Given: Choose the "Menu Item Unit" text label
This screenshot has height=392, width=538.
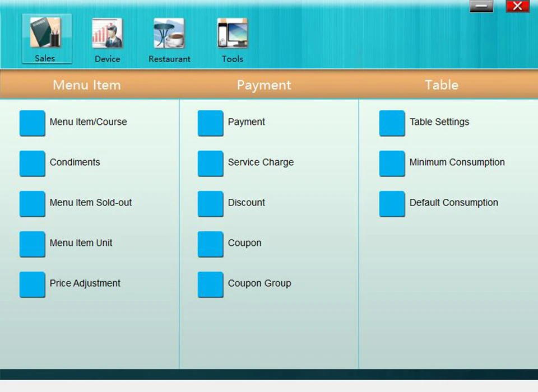Looking at the screenshot, I should tap(81, 243).
